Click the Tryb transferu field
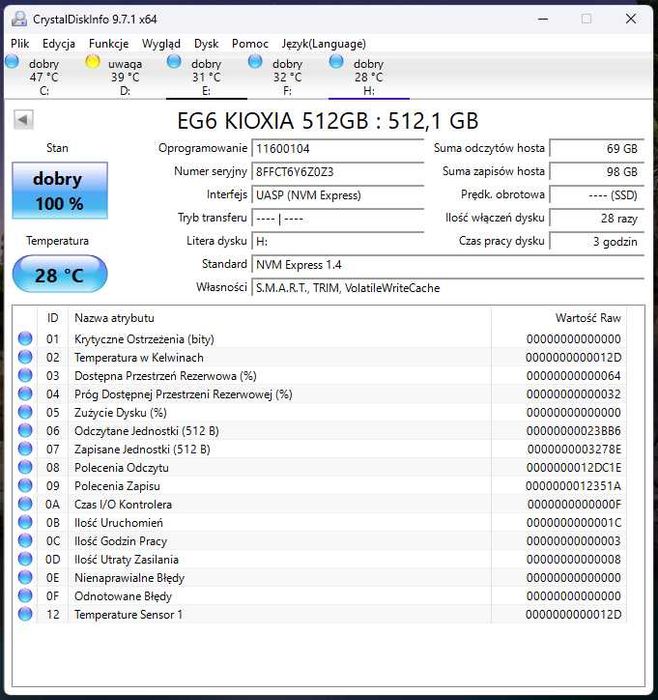The height and width of the screenshot is (700, 658). click(337, 218)
